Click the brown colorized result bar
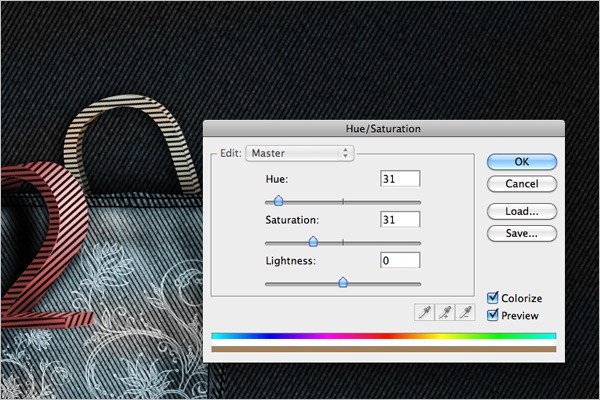 point(383,349)
